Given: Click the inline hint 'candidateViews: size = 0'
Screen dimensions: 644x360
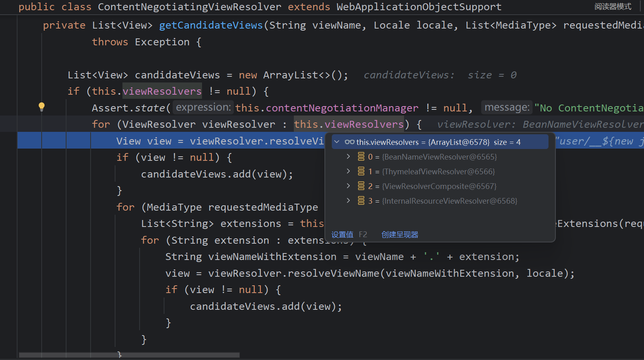Looking at the screenshot, I should pyautogui.click(x=440, y=75).
